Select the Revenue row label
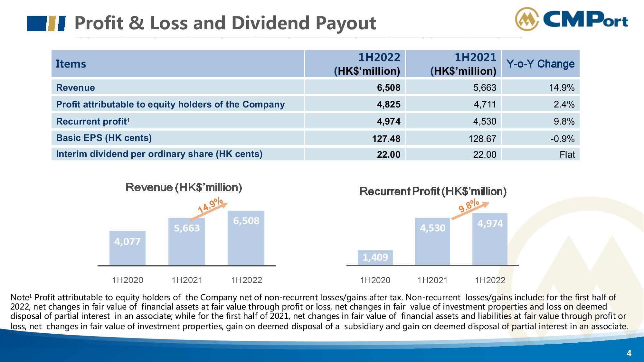Screen dimensions: 644x362 coord(75,88)
